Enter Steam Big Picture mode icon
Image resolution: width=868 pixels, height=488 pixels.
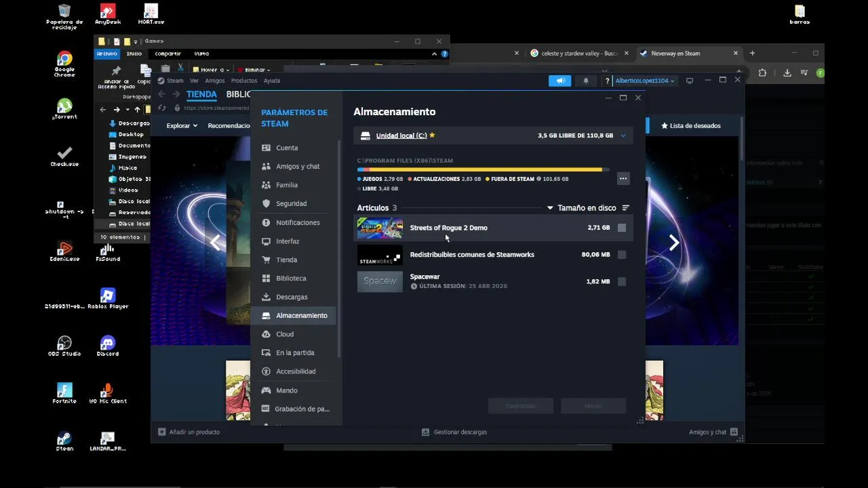690,81
